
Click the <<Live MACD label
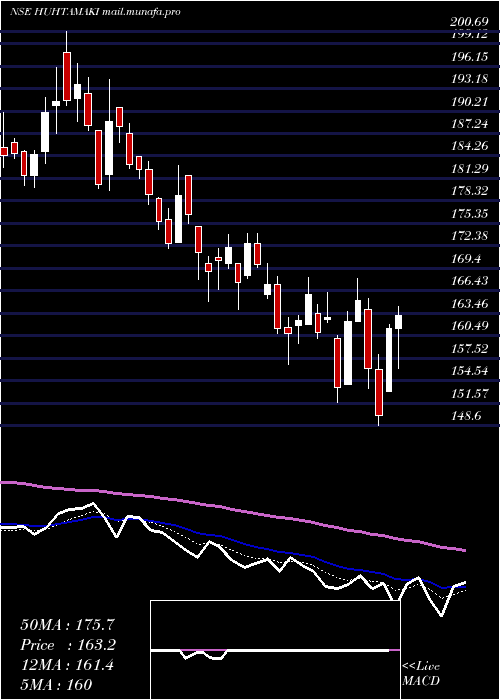pos(421,674)
